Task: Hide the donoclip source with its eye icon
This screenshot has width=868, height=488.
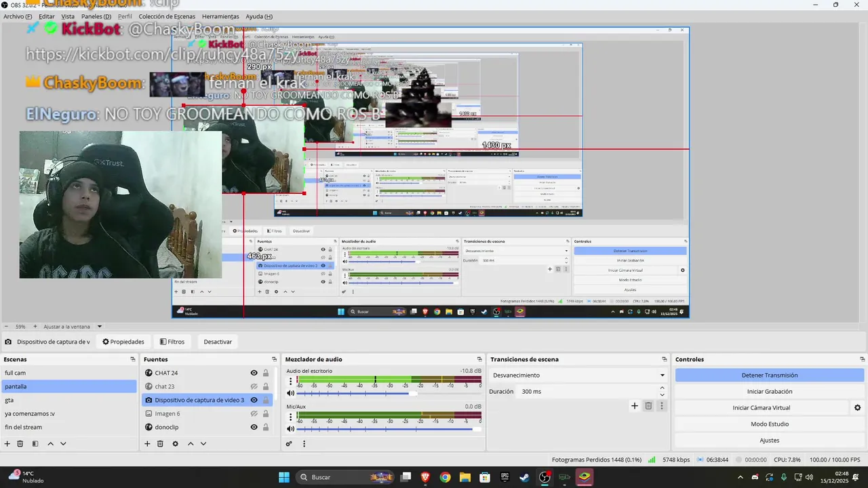Action: [x=254, y=427]
